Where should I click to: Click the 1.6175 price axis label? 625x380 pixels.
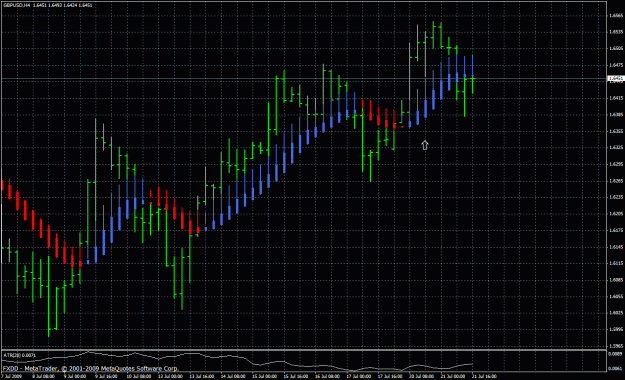point(616,230)
